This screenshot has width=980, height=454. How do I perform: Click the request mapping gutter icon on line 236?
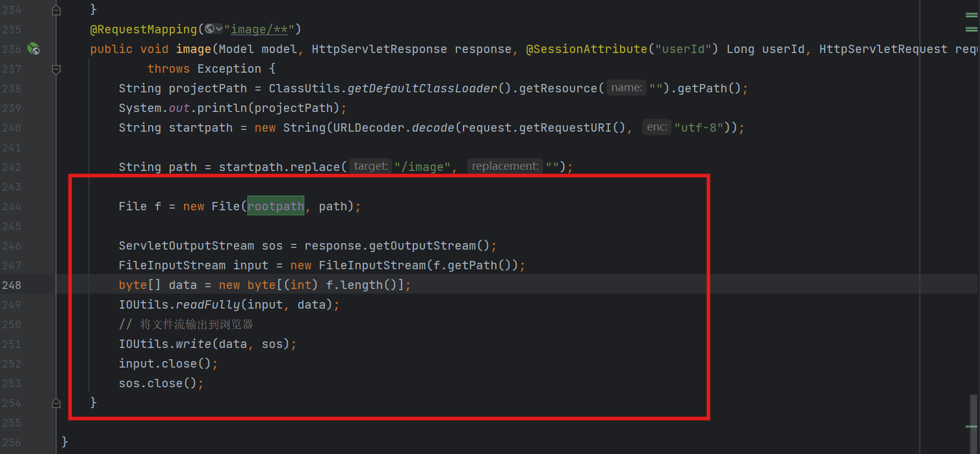pos(34,49)
